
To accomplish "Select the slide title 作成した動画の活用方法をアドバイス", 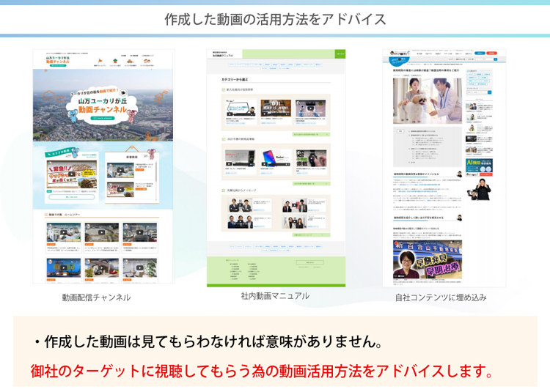I will coord(275,19).
